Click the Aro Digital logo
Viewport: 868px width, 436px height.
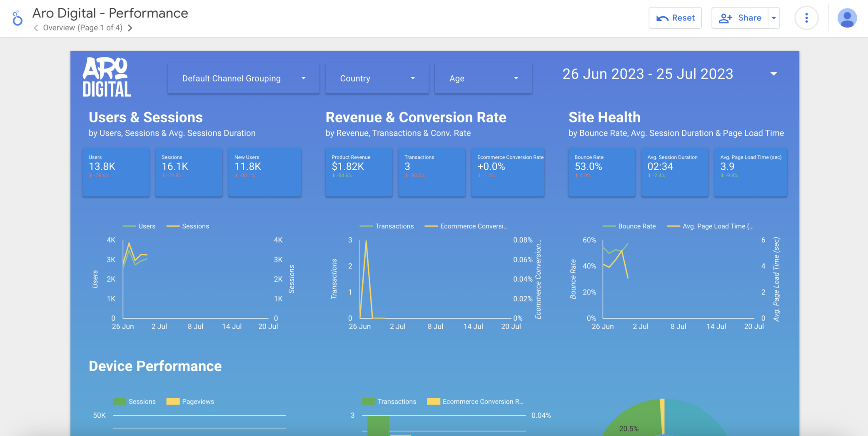[x=106, y=77]
